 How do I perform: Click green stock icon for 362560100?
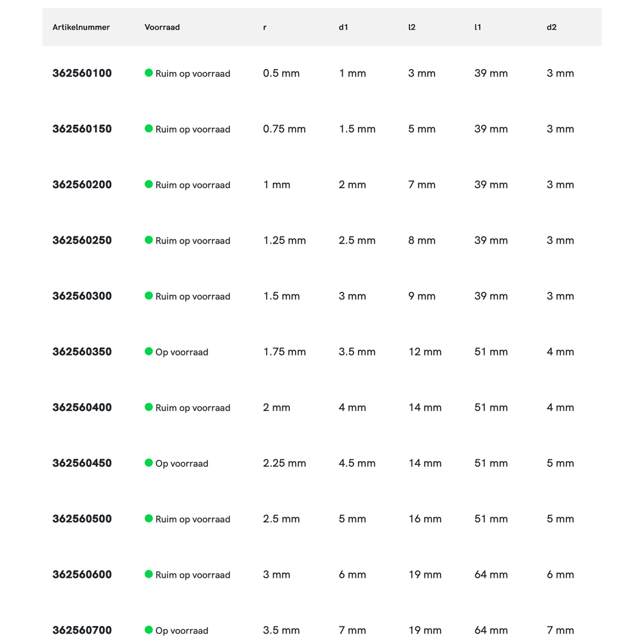pos(149,73)
